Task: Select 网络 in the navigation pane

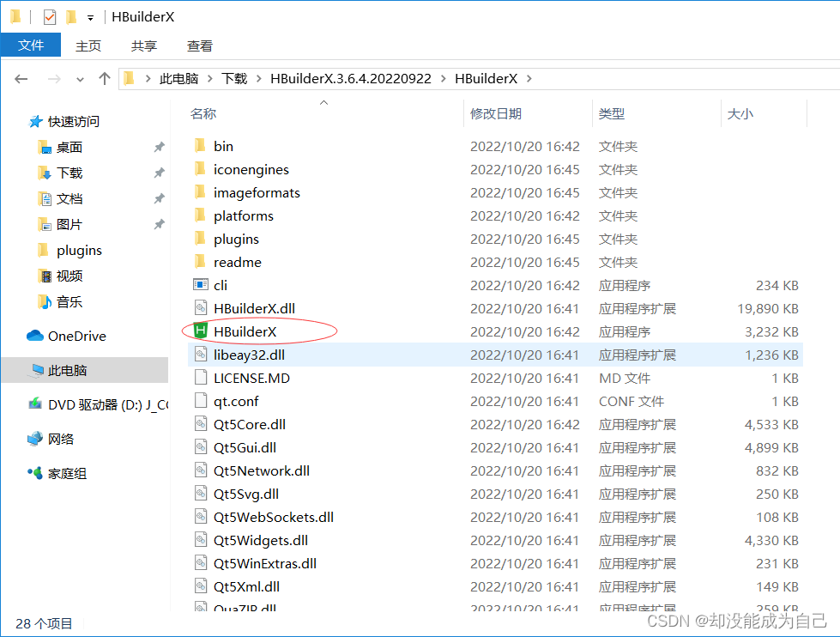Action: pyautogui.click(x=61, y=440)
